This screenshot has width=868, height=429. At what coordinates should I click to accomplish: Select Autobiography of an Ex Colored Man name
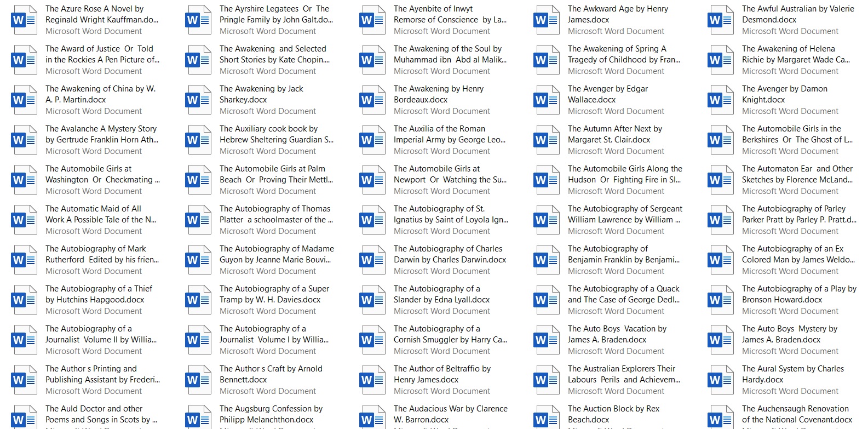(798, 254)
